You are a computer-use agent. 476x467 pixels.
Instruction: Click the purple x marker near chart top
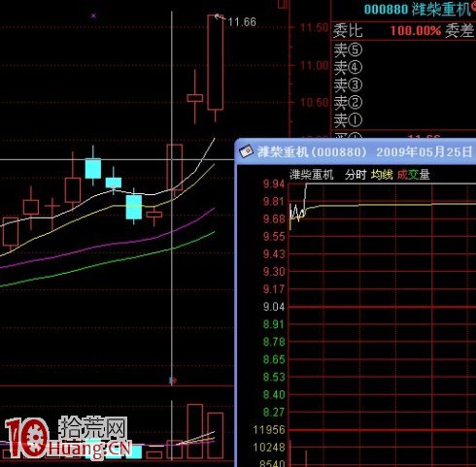[x=93, y=16]
